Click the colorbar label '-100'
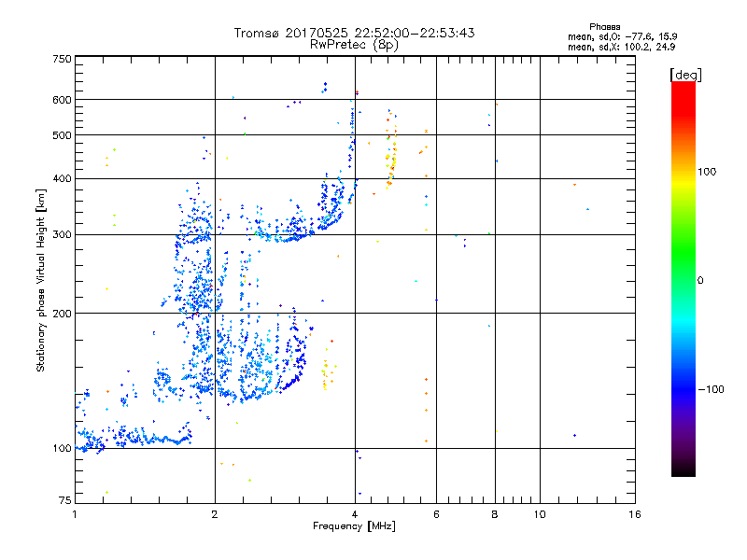This screenshot has height=560, width=747. click(712, 389)
